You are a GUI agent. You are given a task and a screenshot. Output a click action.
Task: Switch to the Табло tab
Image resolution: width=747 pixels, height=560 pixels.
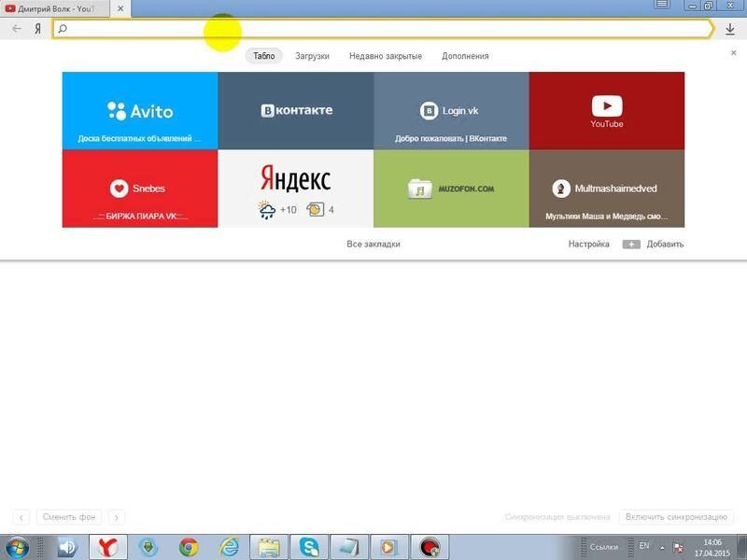point(264,56)
